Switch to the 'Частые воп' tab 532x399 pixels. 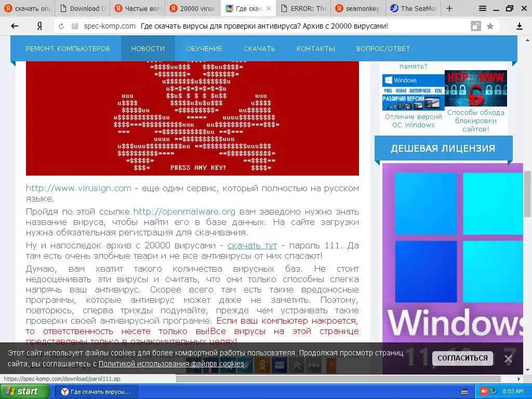(x=138, y=8)
